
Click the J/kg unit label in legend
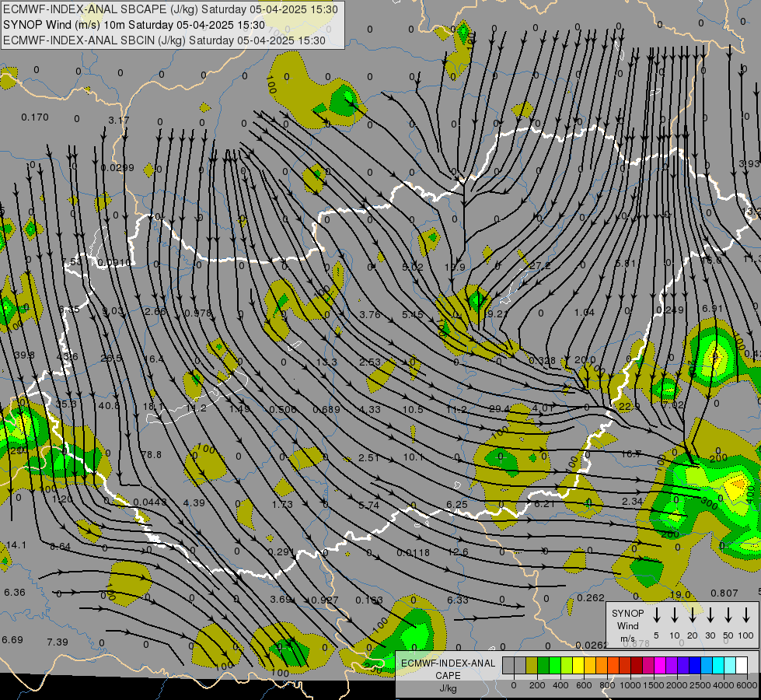click(448, 688)
